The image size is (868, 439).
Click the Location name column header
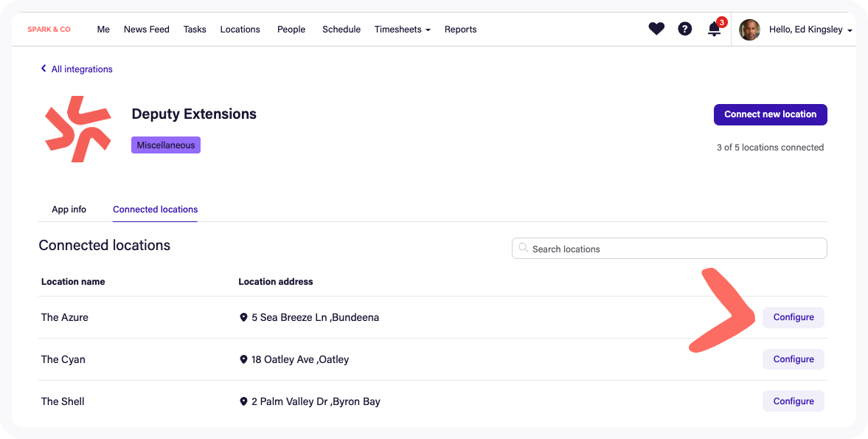point(73,282)
